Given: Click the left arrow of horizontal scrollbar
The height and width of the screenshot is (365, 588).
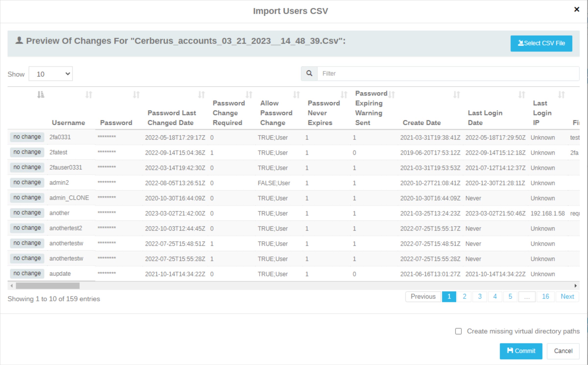Looking at the screenshot, I should (12, 285).
